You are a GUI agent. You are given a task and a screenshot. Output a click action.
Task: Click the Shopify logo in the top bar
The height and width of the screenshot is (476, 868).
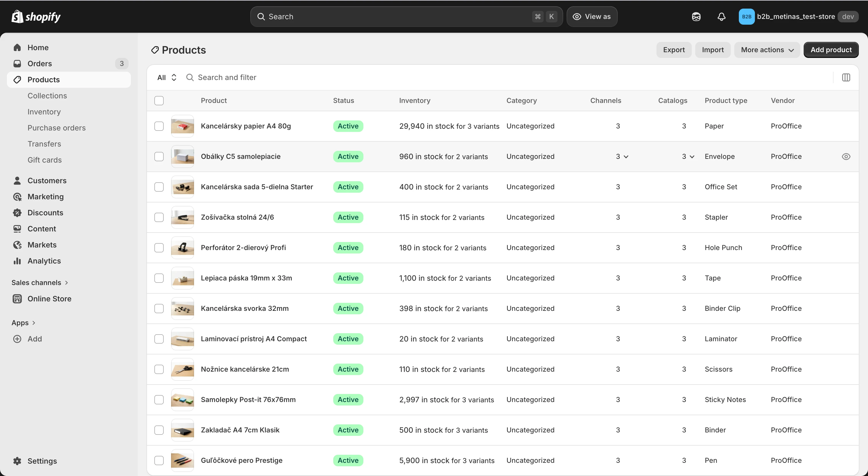36,17
